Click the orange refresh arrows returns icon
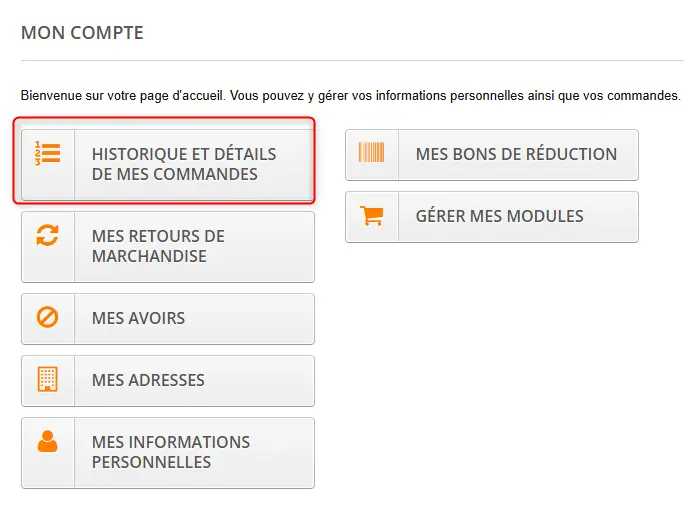 pos(48,235)
